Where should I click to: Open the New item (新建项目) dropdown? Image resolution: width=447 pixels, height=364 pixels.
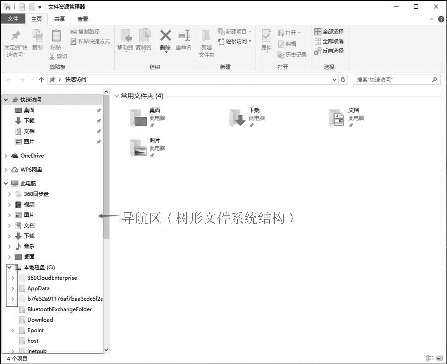[235, 32]
